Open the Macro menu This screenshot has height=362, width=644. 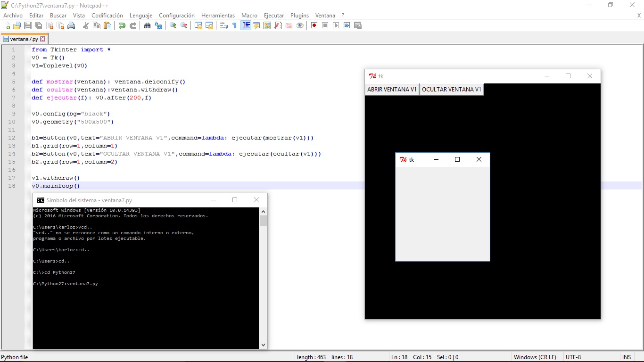tap(249, 15)
